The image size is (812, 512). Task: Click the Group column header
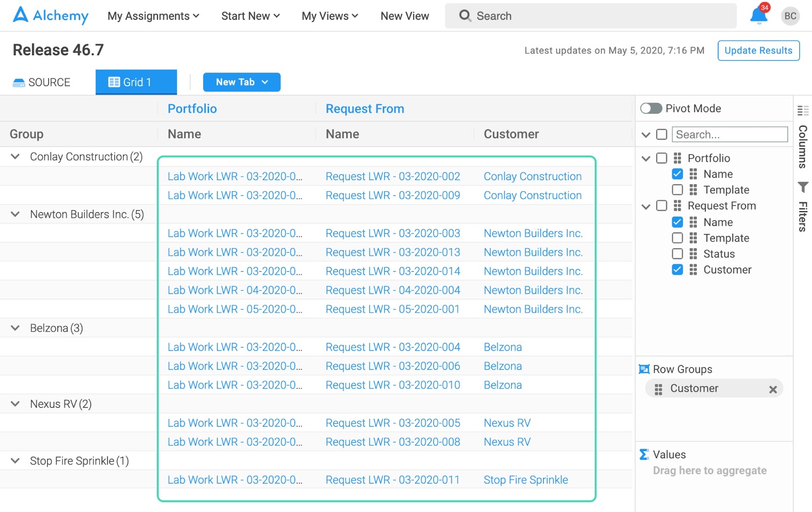click(x=26, y=134)
